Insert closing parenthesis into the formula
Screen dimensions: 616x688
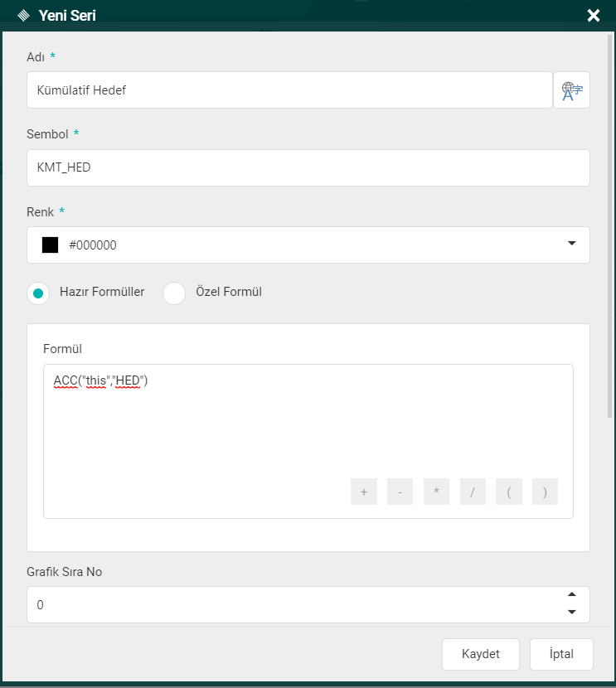point(545,492)
